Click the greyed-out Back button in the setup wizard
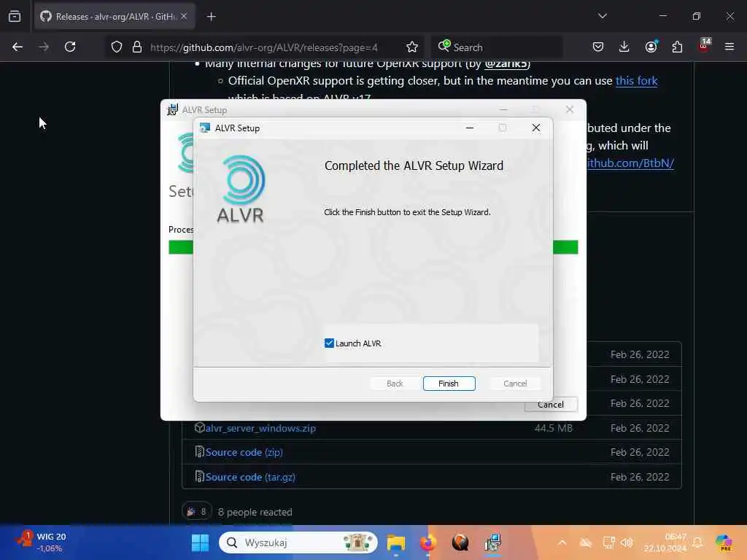Viewport: 747px width, 560px height. click(395, 384)
